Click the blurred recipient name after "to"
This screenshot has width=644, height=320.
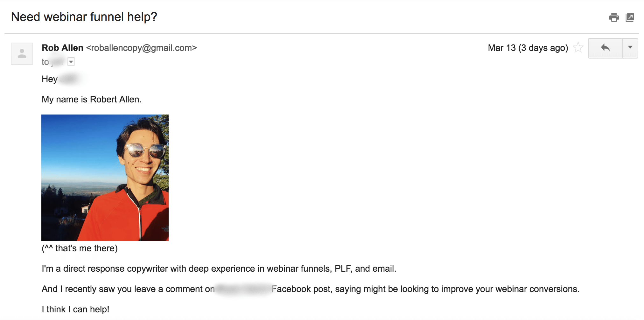(x=57, y=61)
